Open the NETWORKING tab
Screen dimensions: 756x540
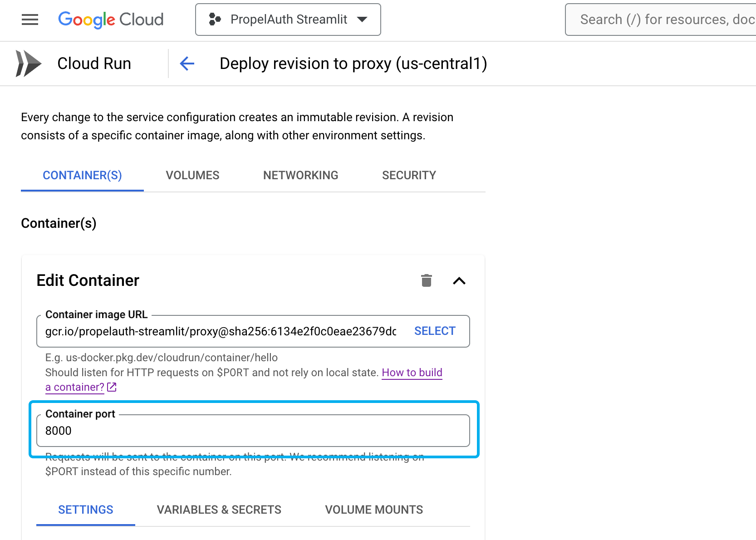(300, 176)
